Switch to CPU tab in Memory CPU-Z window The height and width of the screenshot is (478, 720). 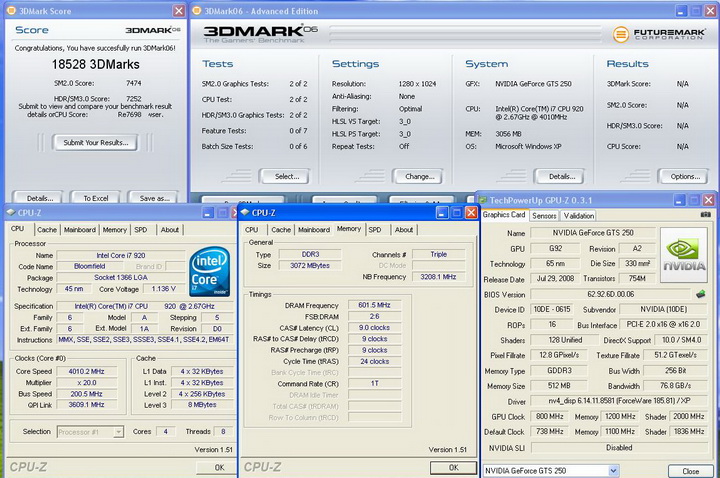coord(252,230)
